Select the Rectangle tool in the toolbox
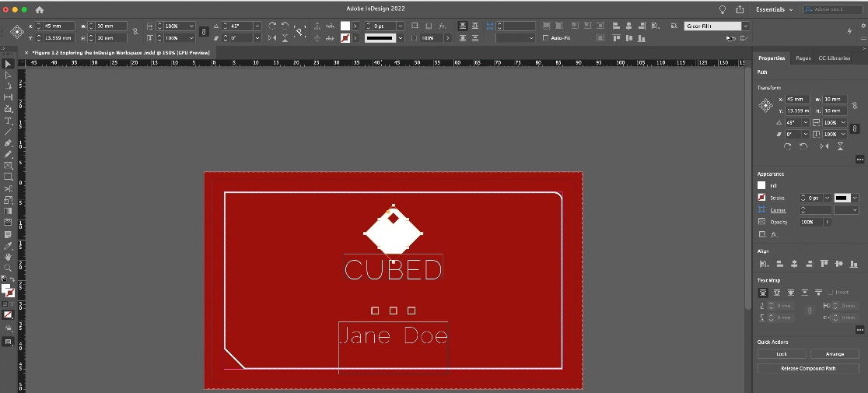The width and height of the screenshot is (868, 393). [x=8, y=177]
